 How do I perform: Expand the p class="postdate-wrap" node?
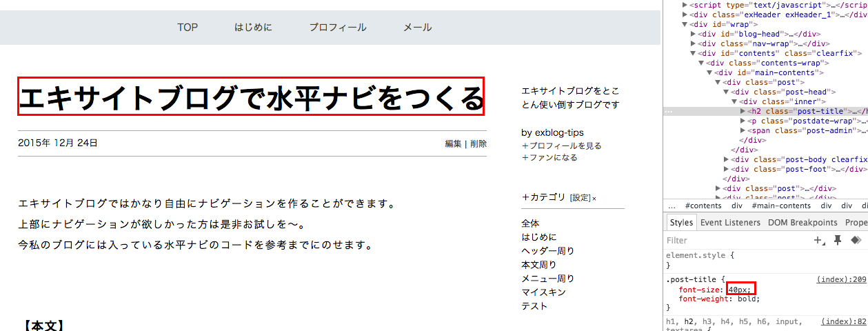[x=743, y=121]
